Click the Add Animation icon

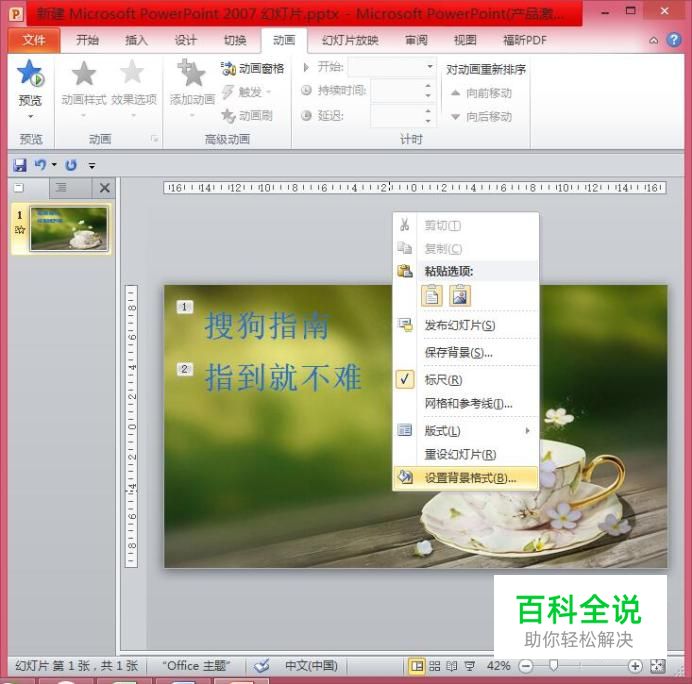[192, 72]
